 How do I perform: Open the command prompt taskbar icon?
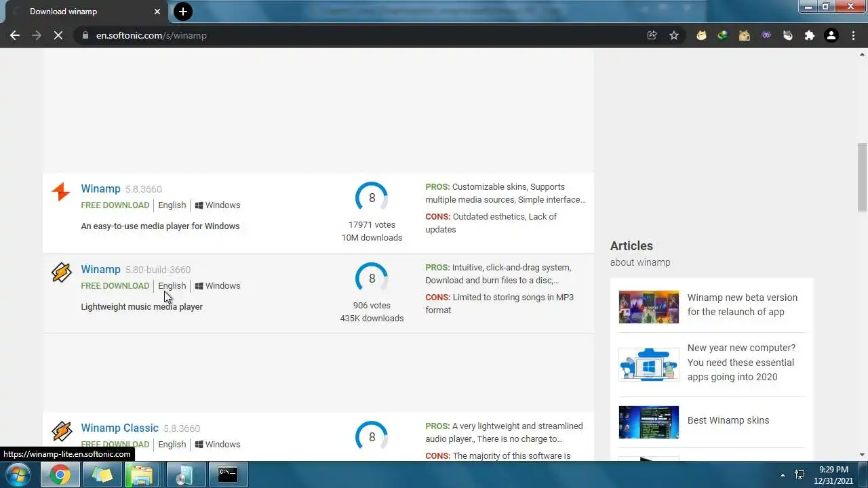coord(227,475)
